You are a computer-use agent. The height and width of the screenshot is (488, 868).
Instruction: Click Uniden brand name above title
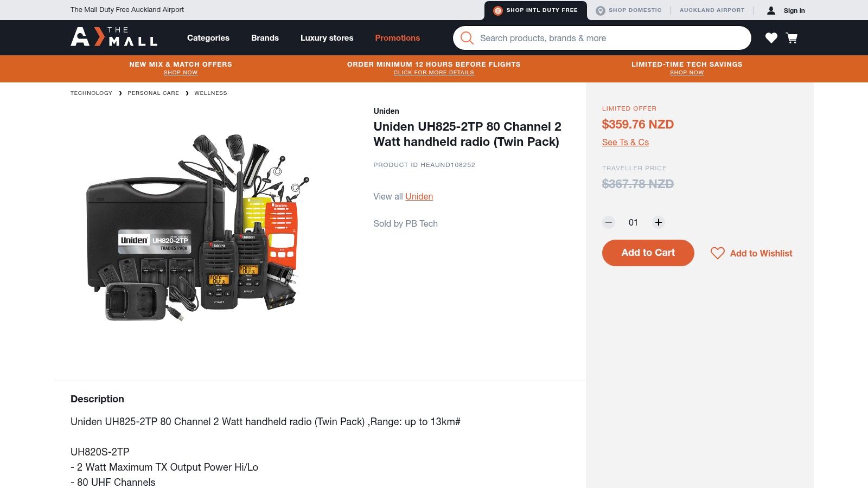point(386,111)
